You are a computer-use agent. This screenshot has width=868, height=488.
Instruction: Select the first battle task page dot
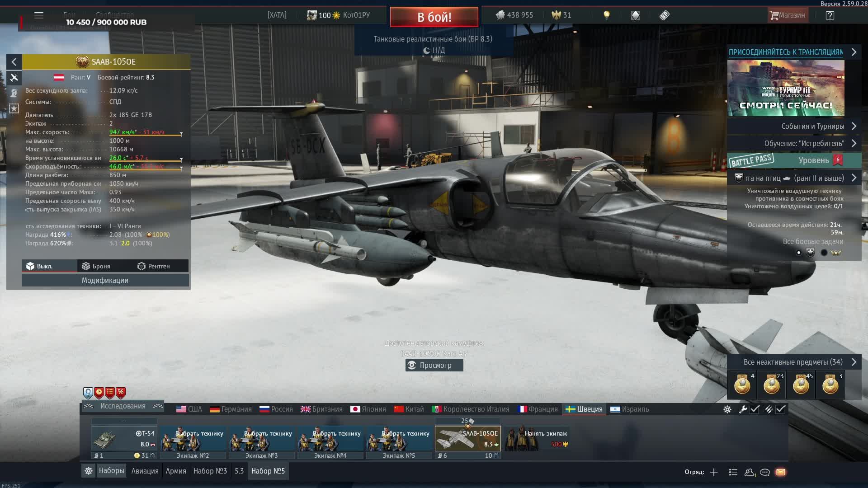click(799, 253)
